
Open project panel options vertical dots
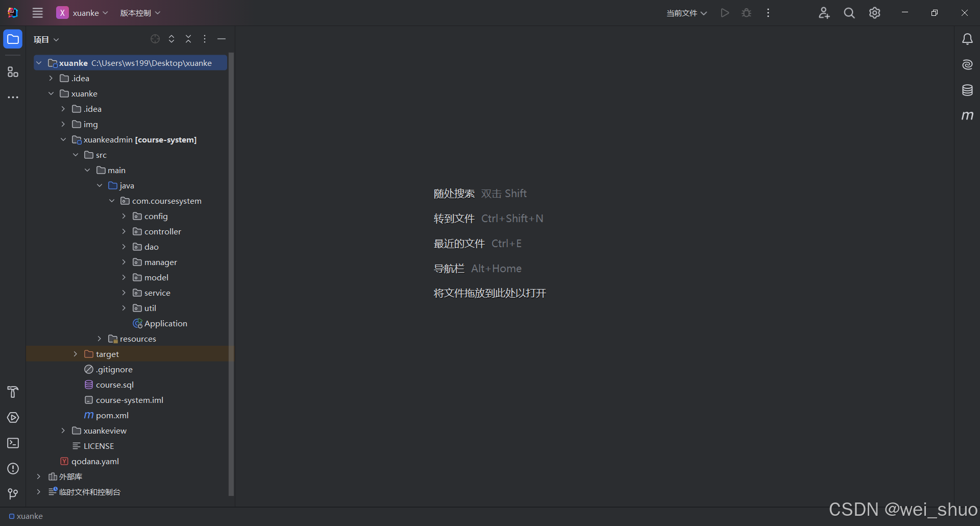(205, 39)
